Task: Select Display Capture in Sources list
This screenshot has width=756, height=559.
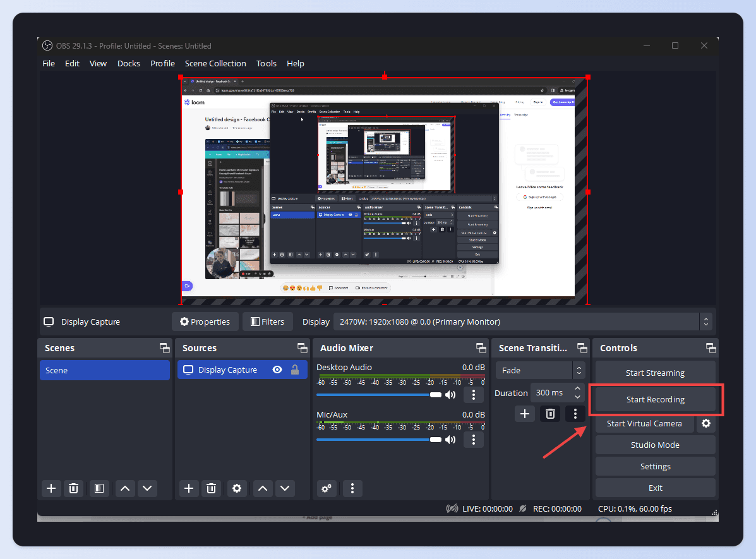Action: tap(243, 370)
